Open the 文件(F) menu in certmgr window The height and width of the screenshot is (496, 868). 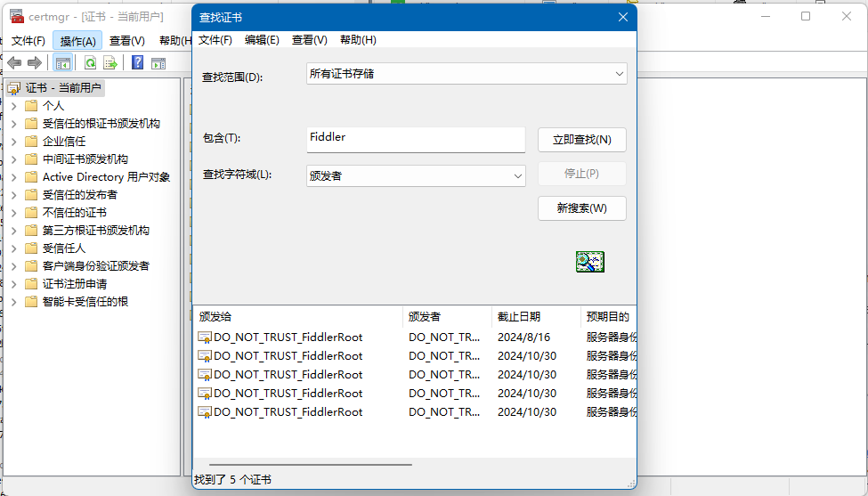point(28,41)
